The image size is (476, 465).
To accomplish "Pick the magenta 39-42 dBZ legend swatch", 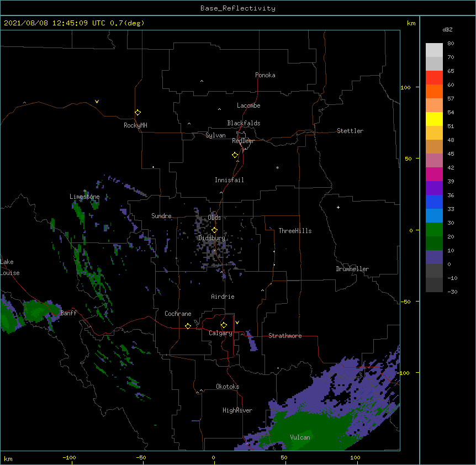I will (434, 174).
